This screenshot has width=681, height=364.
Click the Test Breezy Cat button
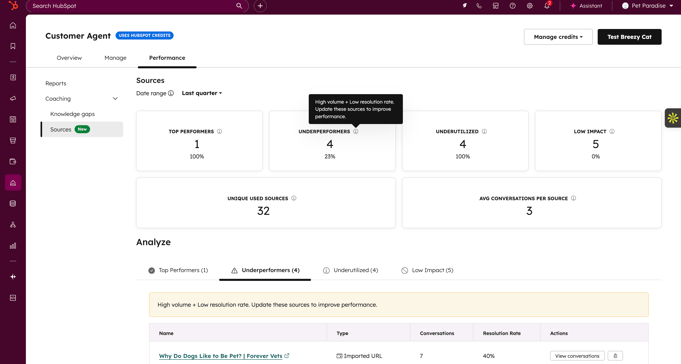[629, 37]
